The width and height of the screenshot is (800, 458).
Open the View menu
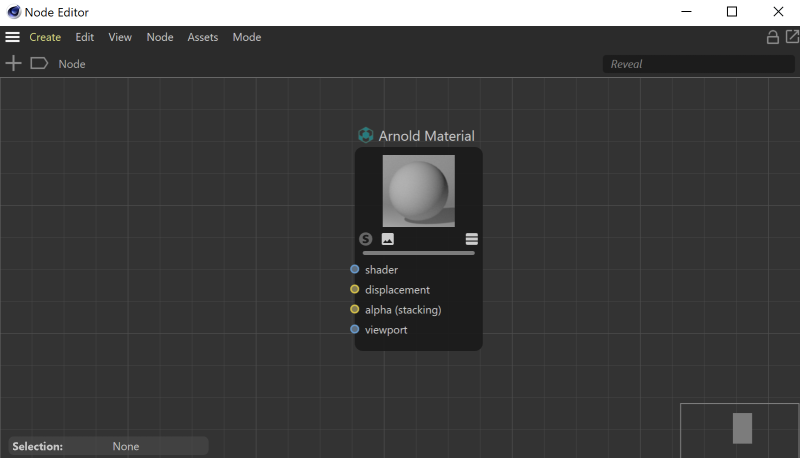120,37
